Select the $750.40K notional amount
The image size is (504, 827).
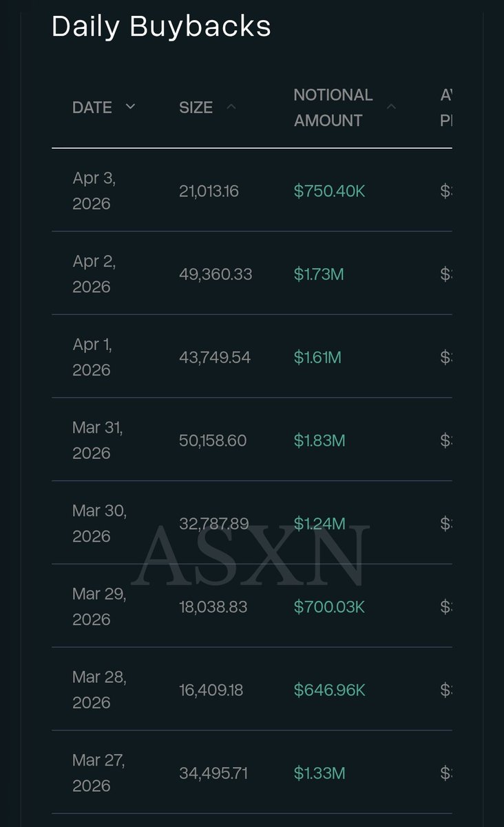coord(329,191)
